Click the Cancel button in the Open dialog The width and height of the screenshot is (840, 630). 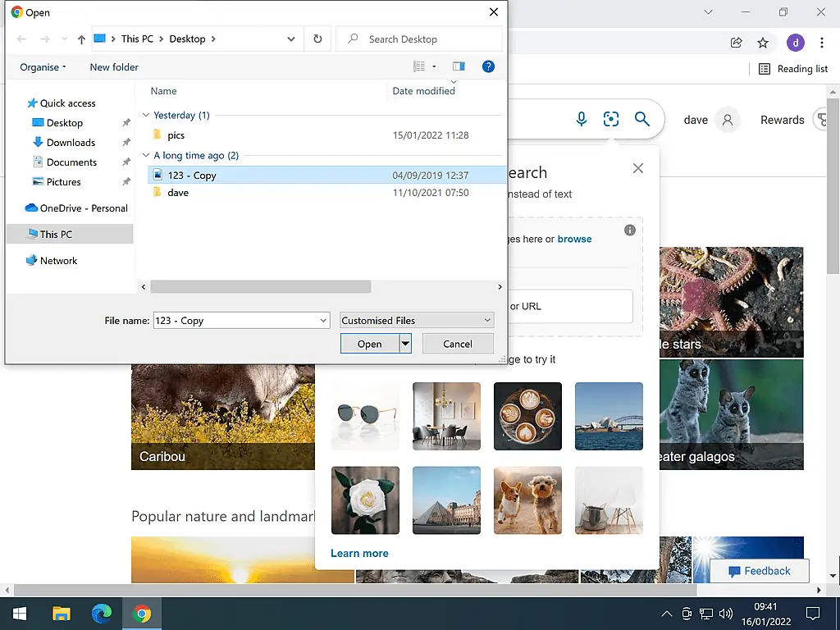pos(457,343)
